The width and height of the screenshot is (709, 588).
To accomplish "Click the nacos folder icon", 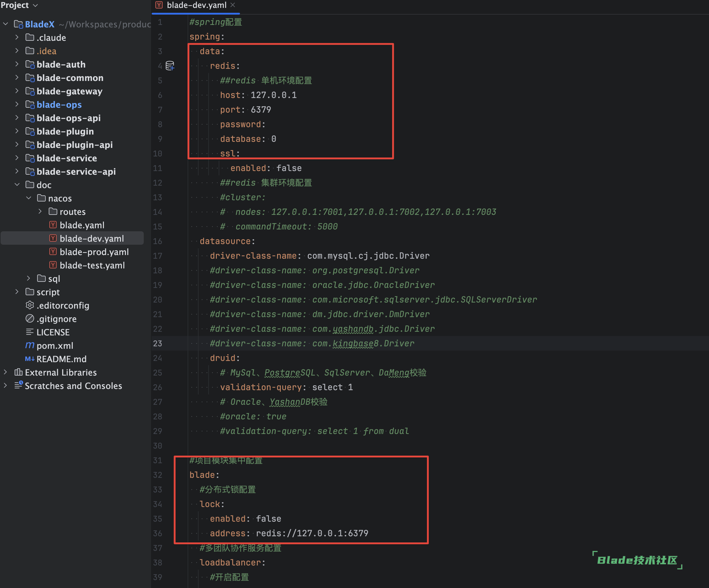I will tap(41, 198).
